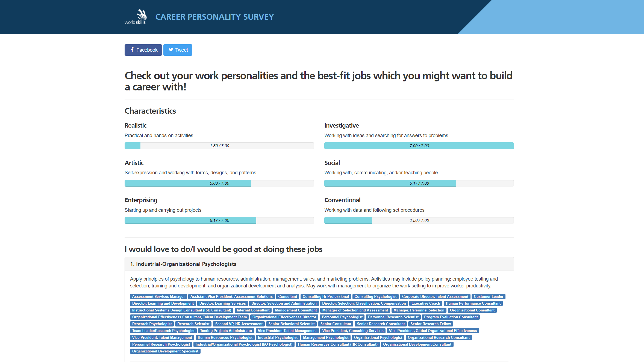The width and height of the screenshot is (644, 362).
Task: Click the WorldSkills logo icon
Action: pos(136,17)
